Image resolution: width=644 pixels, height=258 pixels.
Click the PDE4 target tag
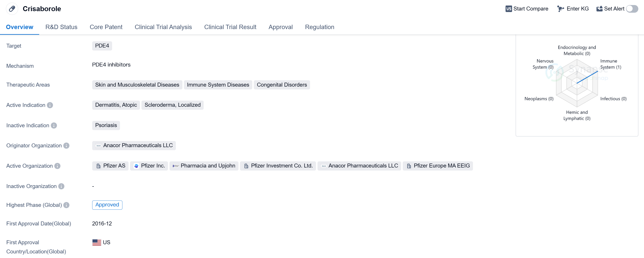pos(102,46)
